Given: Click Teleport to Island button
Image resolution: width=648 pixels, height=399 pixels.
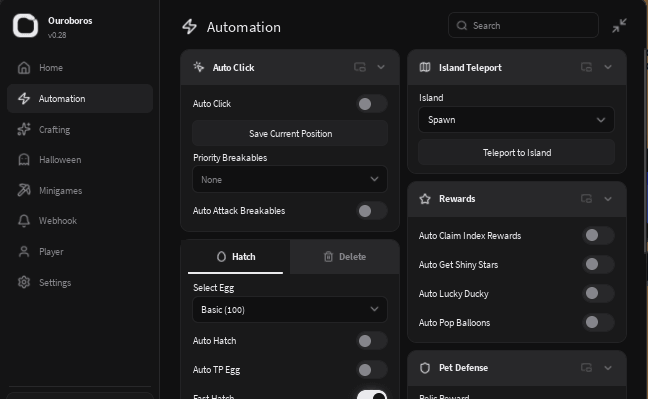Looking at the screenshot, I should (x=517, y=153).
